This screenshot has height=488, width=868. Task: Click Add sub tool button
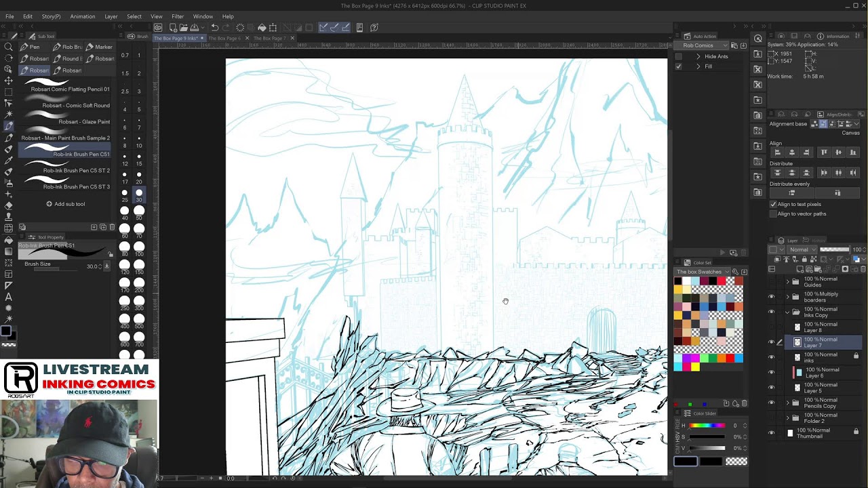[x=66, y=204]
